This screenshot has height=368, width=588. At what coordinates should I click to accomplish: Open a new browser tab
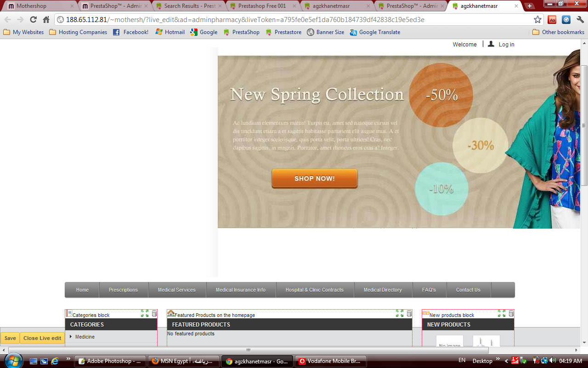click(x=530, y=6)
